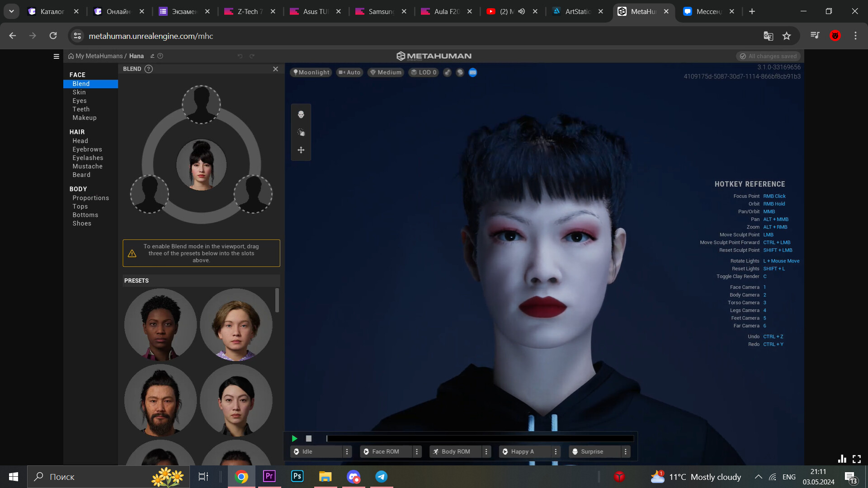Expand the hamburger menu at top left
868x488 pixels.
pyautogui.click(x=56, y=56)
